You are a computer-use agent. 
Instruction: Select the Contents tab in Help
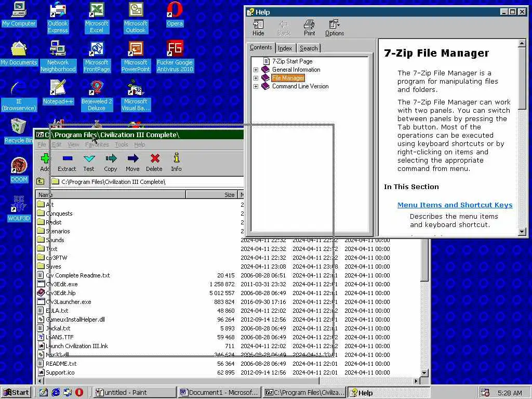click(261, 47)
